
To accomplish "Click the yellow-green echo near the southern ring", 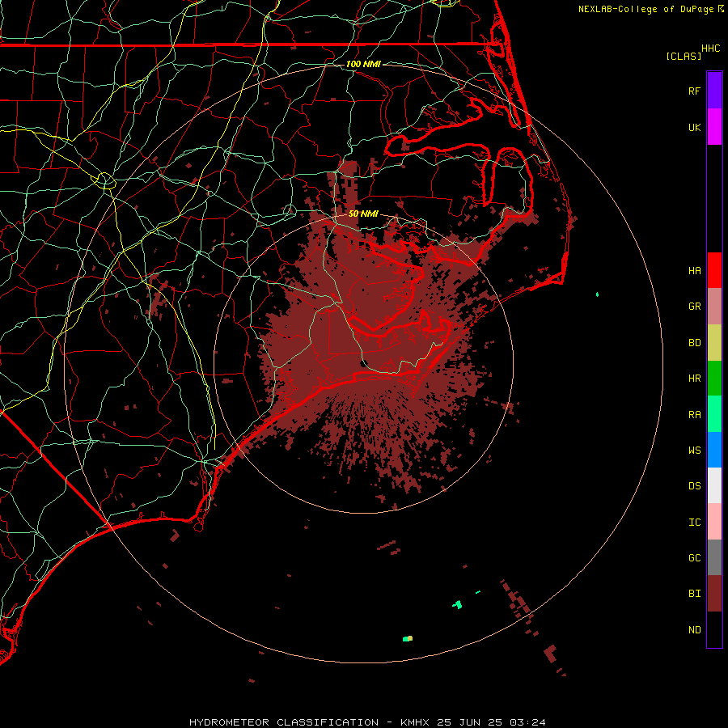I will [x=408, y=639].
